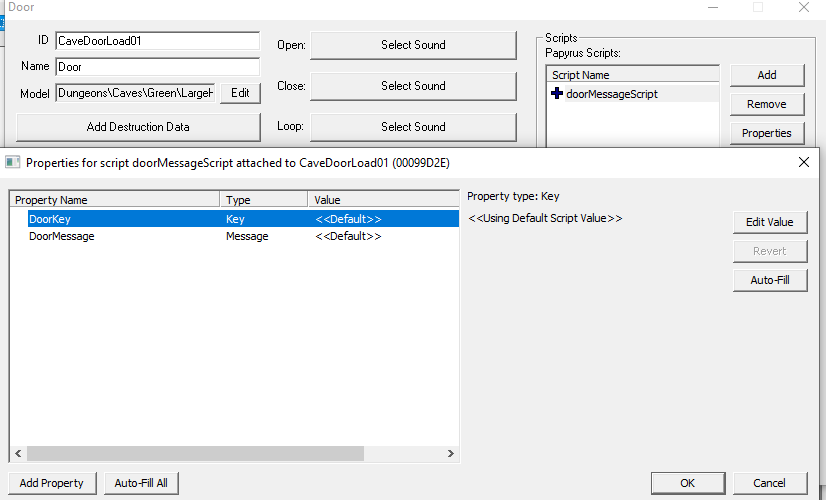Cancel the script properties dialog
Viewport: 826px width, 500px height.
pos(770,483)
